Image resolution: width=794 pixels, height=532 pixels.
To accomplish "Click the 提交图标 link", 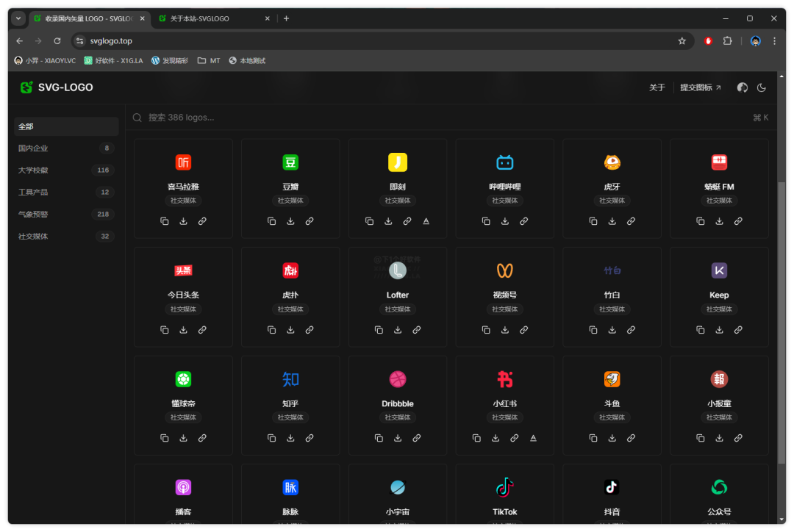I will pos(701,87).
